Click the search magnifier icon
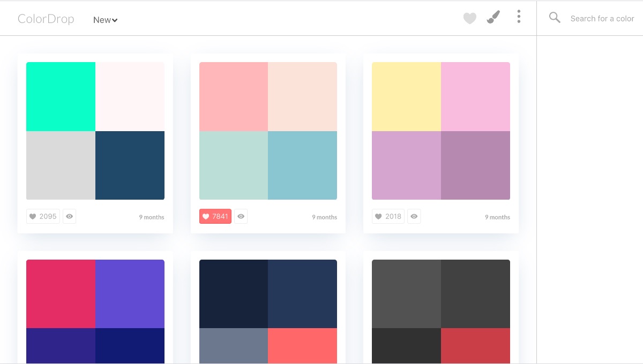This screenshot has height=364, width=643. point(555,18)
